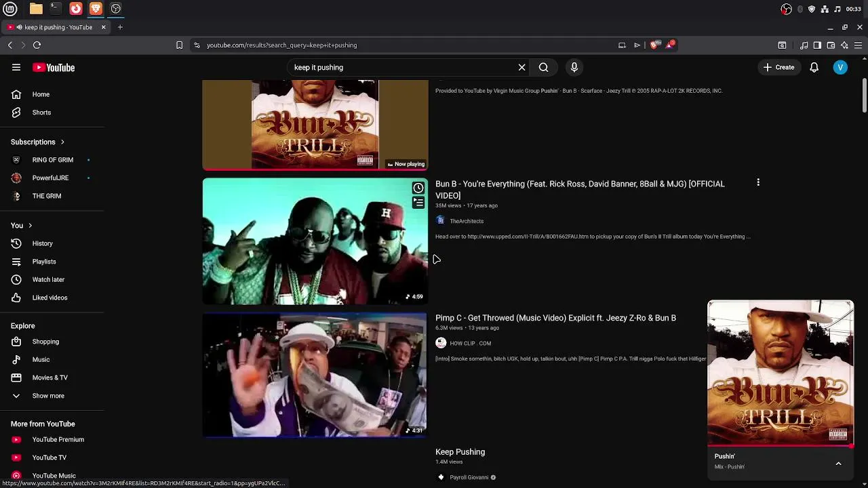Click the address bar URL
This screenshot has height=488, width=868.
(281, 45)
